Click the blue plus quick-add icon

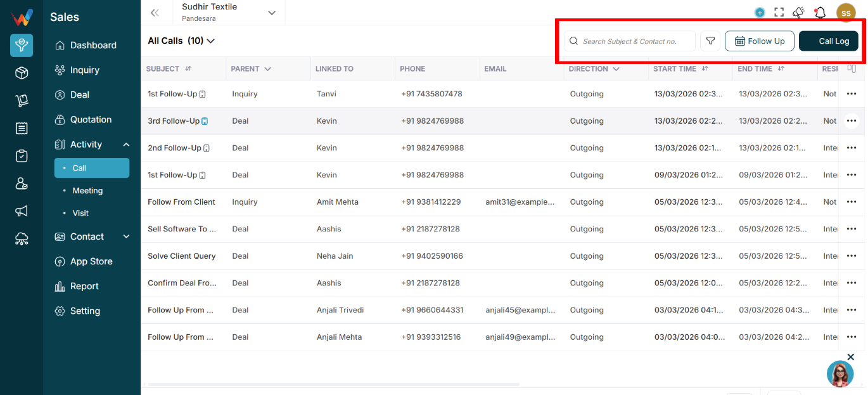pyautogui.click(x=760, y=12)
